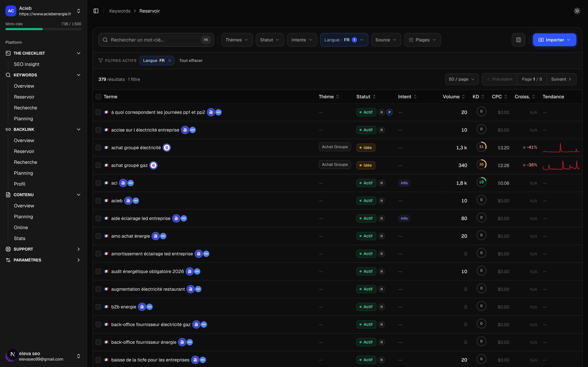Click trend sparkline for achat groupé gaz
Image resolution: width=588 pixels, height=367 pixels.
click(561, 165)
